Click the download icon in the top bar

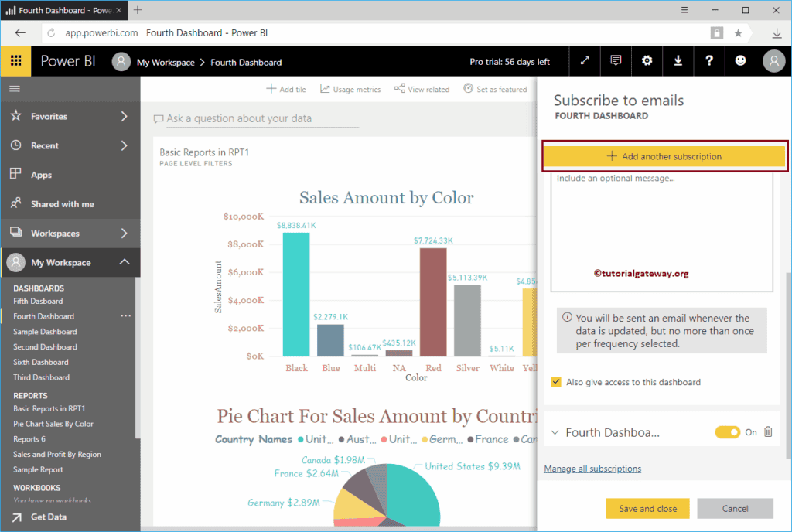[678, 62]
